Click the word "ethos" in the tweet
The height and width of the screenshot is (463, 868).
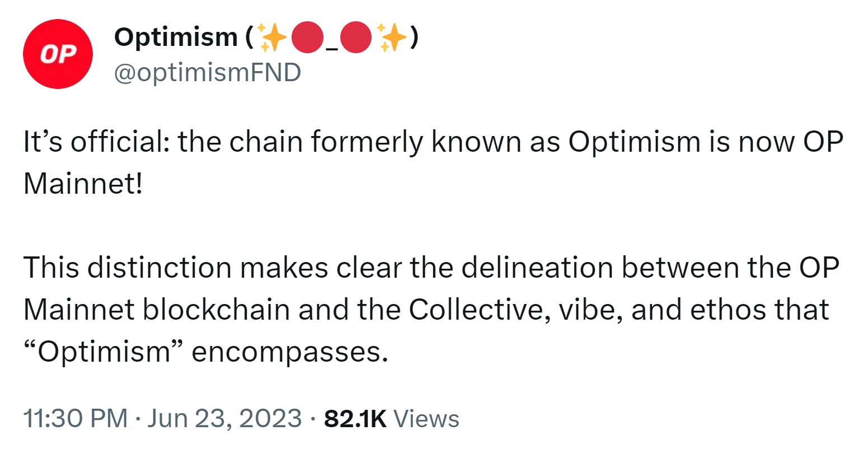728,310
